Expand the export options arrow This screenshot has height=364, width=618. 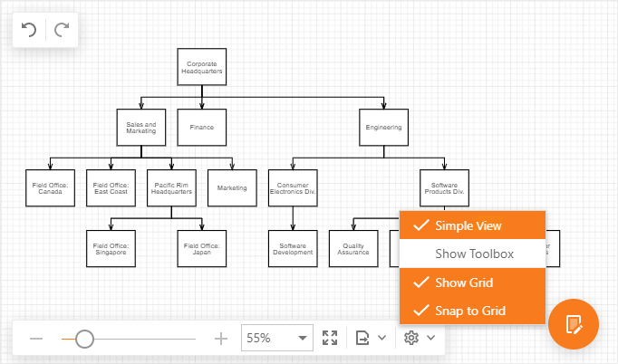tap(381, 339)
